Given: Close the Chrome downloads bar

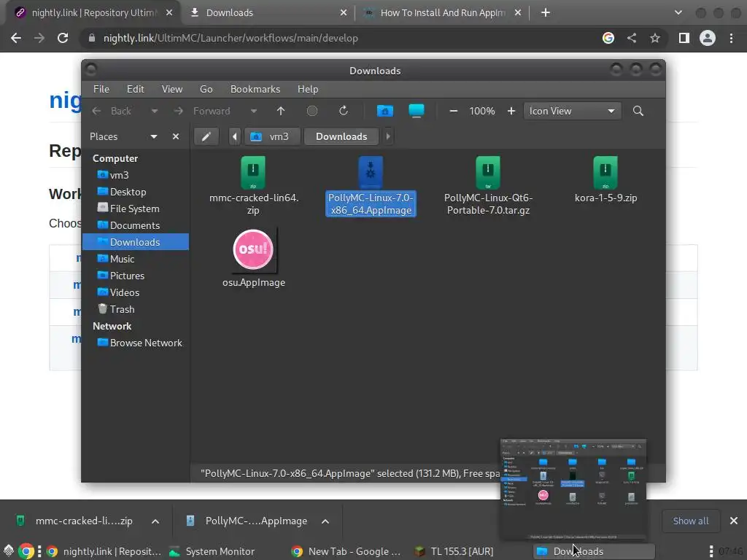Looking at the screenshot, I should [x=734, y=521].
